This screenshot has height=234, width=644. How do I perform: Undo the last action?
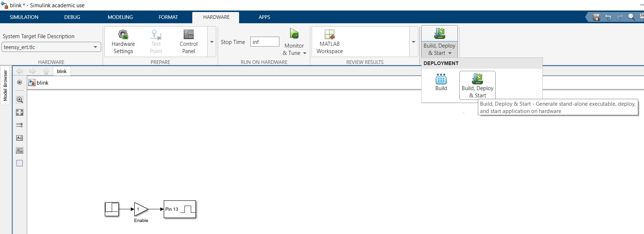608,17
